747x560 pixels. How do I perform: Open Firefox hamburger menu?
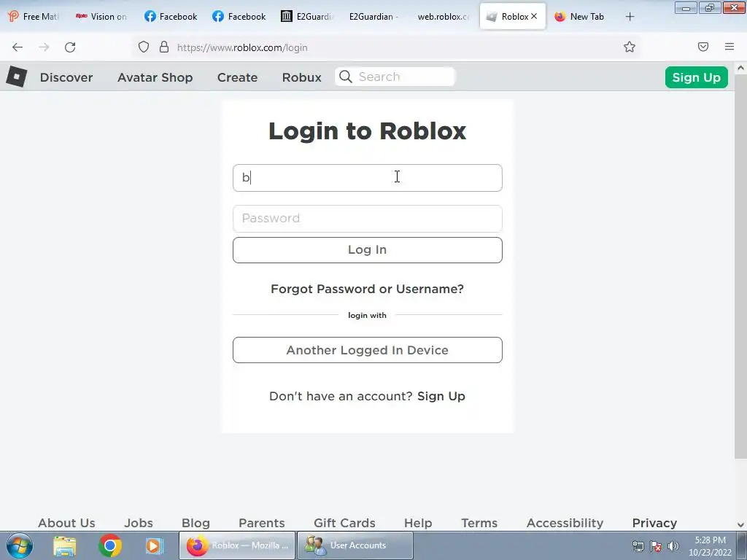(x=729, y=47)
